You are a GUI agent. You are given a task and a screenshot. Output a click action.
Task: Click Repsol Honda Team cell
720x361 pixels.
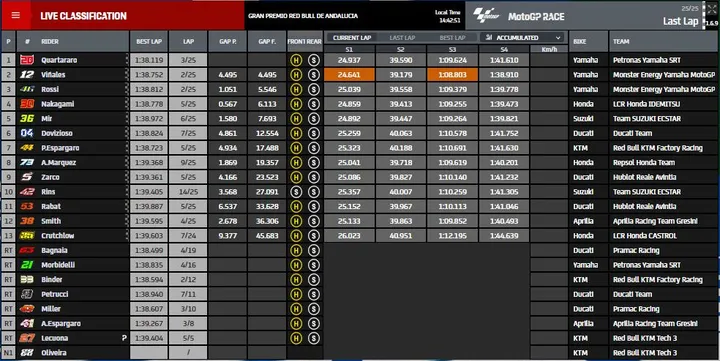coord(644,162)
